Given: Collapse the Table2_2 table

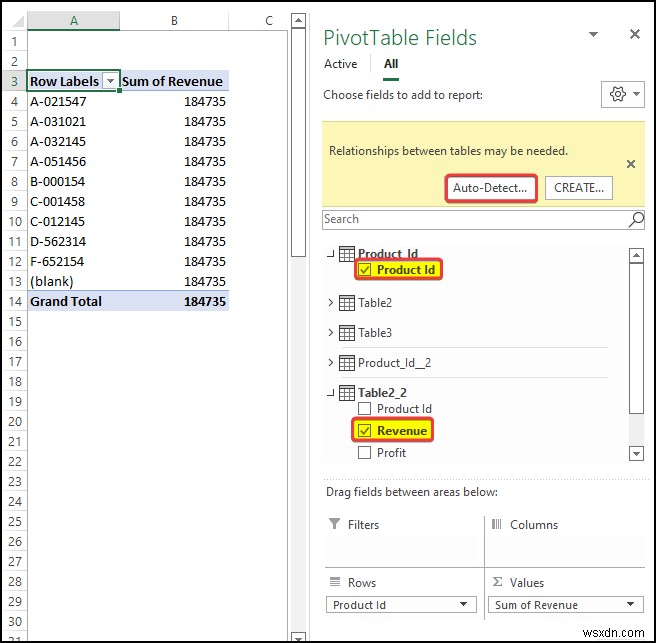Looking at the screenshot, I should coord(331,393).
